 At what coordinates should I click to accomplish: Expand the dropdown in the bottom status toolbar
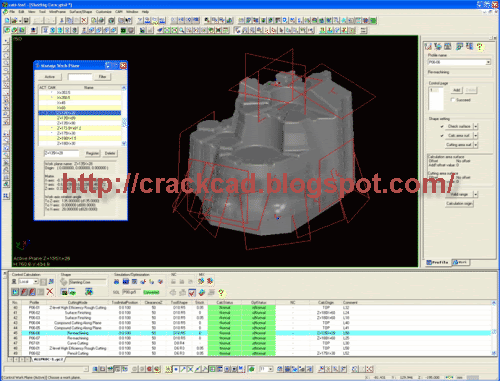270,369
